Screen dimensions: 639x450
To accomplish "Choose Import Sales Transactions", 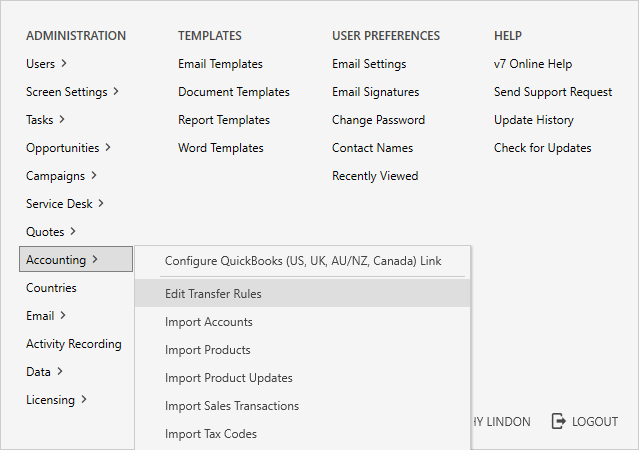I will click(231, 406).
